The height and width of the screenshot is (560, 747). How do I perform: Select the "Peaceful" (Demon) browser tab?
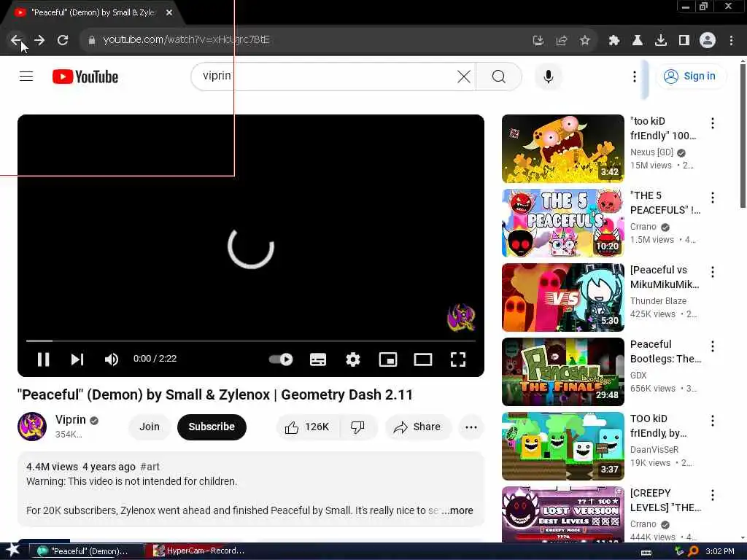click(93, 13)
